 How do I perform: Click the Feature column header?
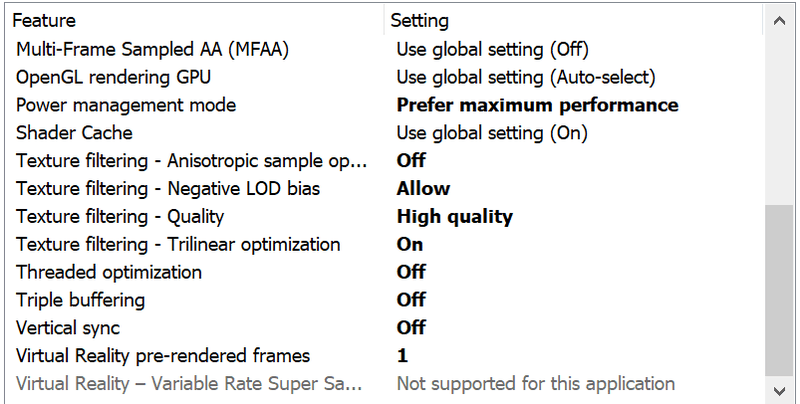click(44, 20)
